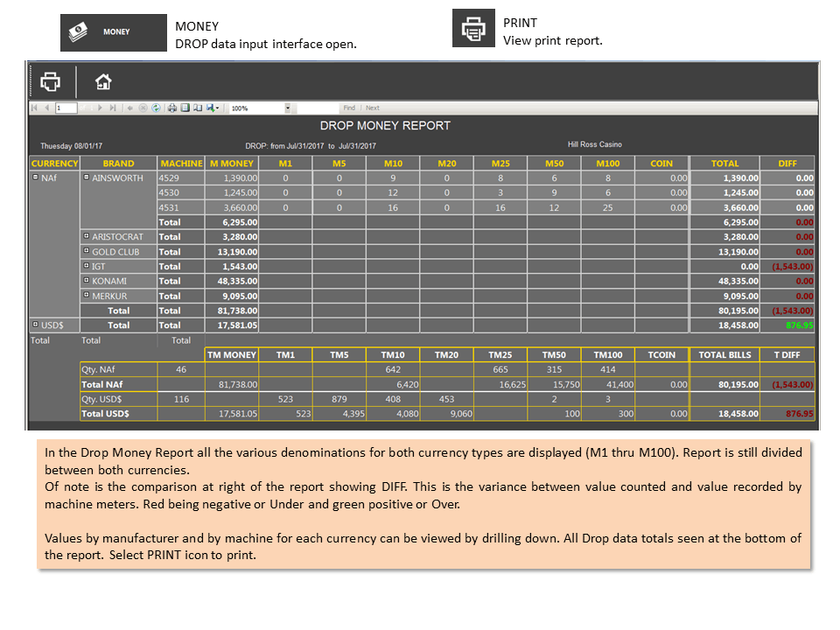Click the small print icon in the report viewer toolbar
Viewport: 840px width, 630px height.
pyautogui.click(x=172, y=108)
